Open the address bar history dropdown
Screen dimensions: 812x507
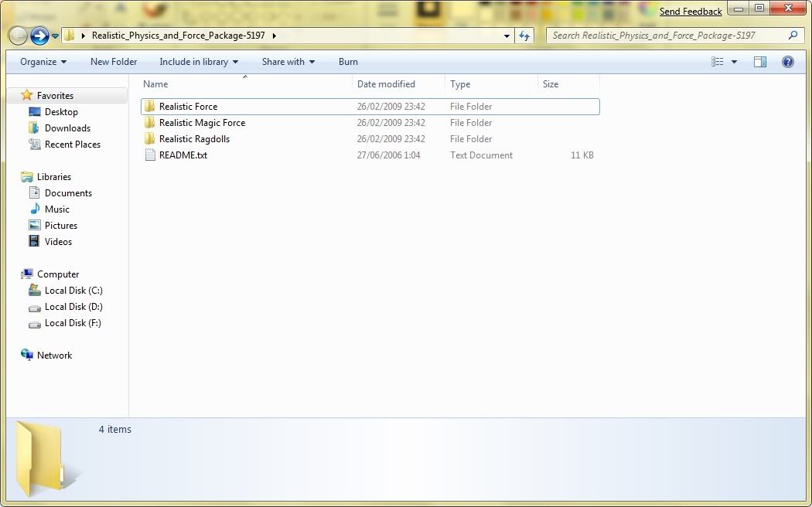[x=507, y=36]
